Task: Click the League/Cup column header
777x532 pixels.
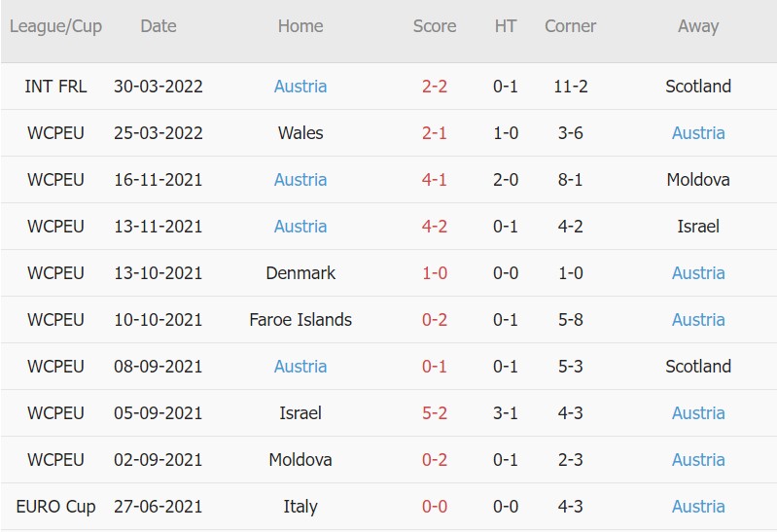Action: click(55, 26)
